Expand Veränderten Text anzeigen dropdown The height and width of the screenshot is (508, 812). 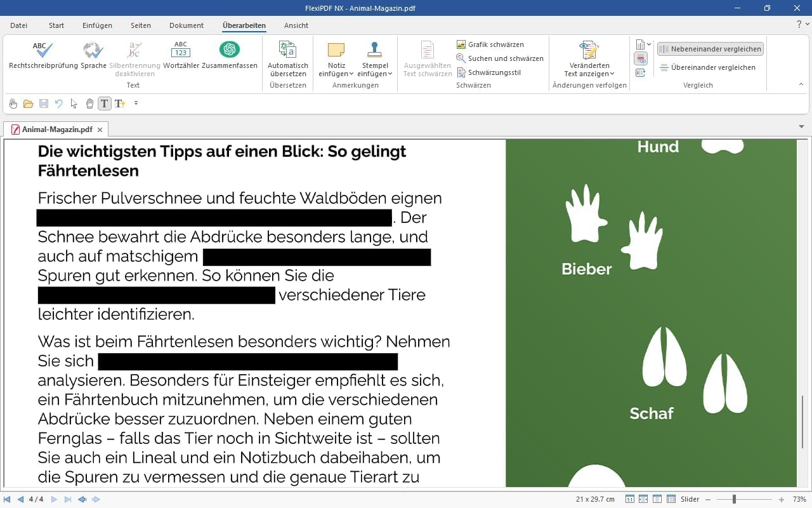pyautogui.click(x=612, y=74)
